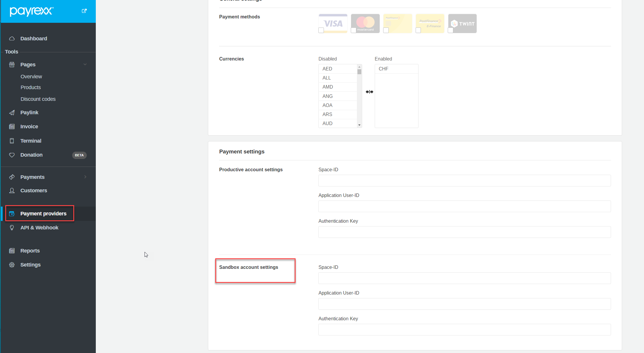Click the Paylink paper plane icon
Screen dimensions: 644x353
[12, 113]
